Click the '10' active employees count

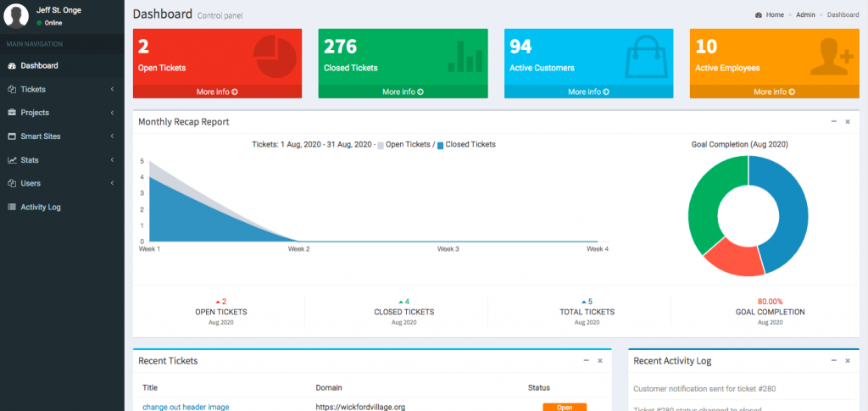(706, 47)
